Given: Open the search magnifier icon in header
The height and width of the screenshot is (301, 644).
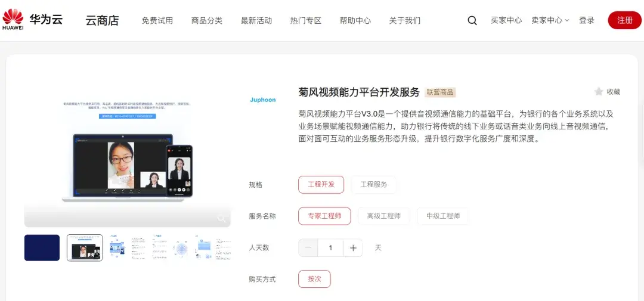Looking at the screenshot, I should point(472,20).
